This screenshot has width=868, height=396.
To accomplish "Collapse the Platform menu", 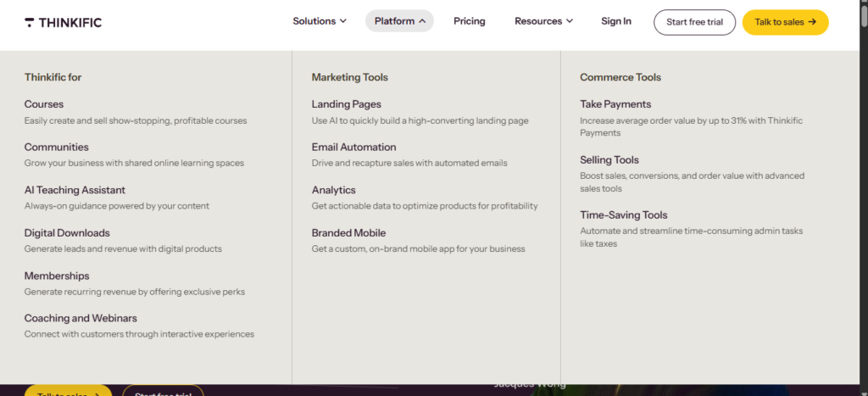I will (x=400, y=21).
